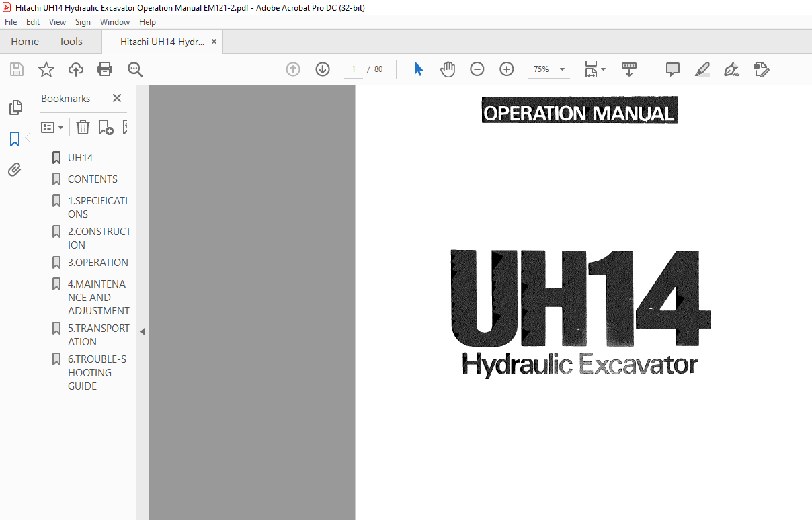The width and height of the screenshot is (812, 520).
Task: Add a new bookmark icon
Action: 106,127
